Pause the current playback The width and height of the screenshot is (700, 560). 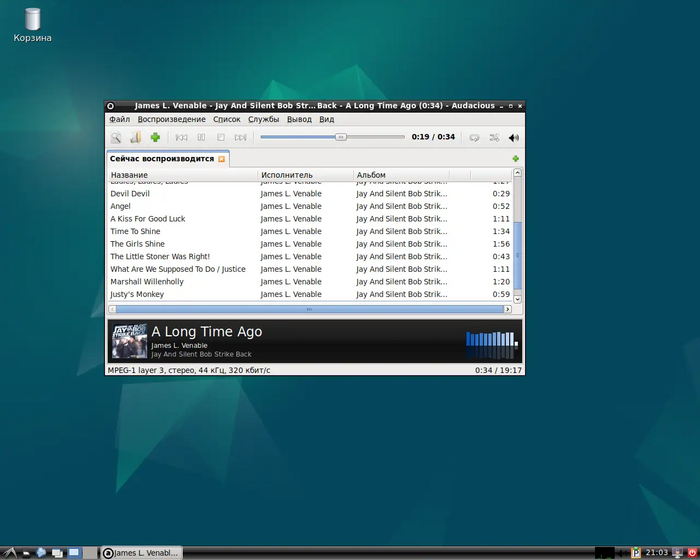201,138
